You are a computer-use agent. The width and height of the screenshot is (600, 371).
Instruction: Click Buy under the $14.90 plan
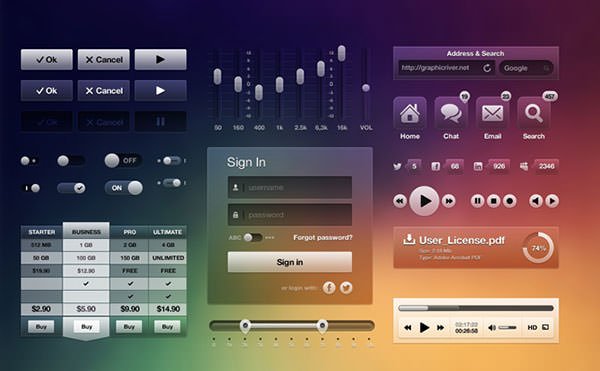[x=167, y=327]
